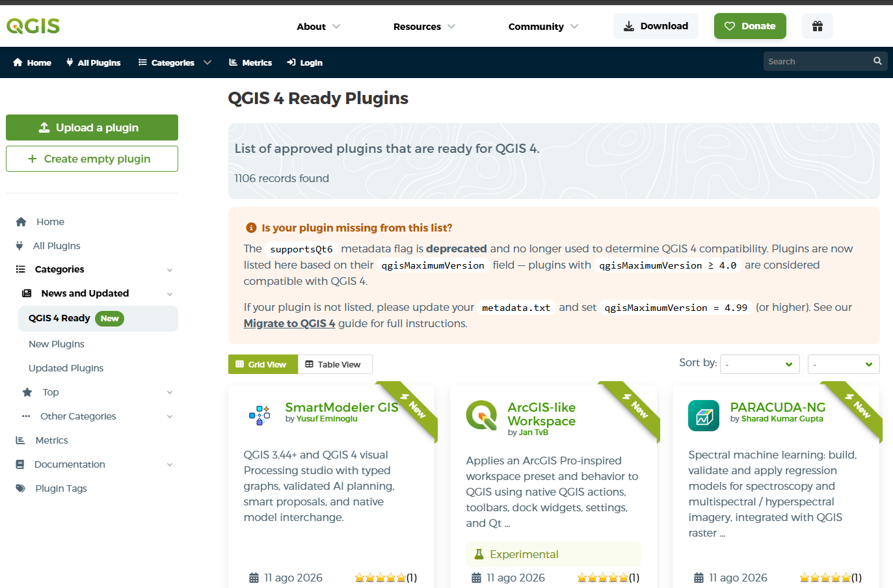This screenshot has height=588, width=893.
Task: Click the book icon beside Documentation
Action: pyautogui.click(x=20, y=464)
